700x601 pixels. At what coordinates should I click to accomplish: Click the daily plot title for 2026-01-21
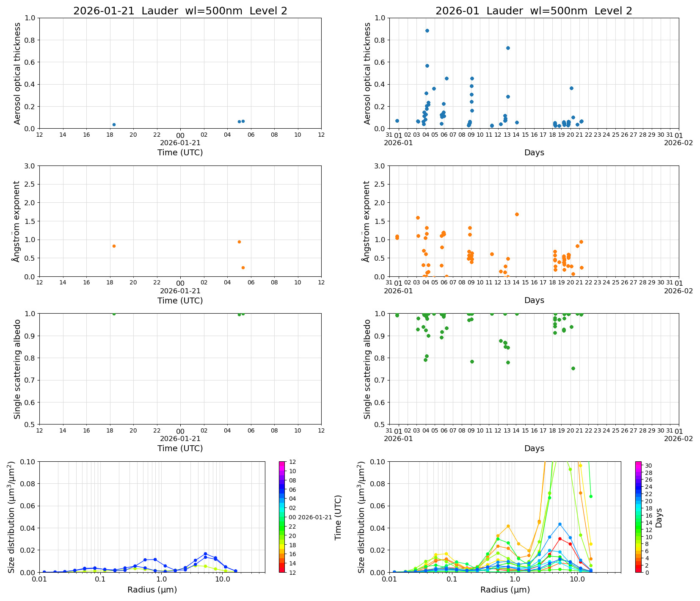point(180,11)
